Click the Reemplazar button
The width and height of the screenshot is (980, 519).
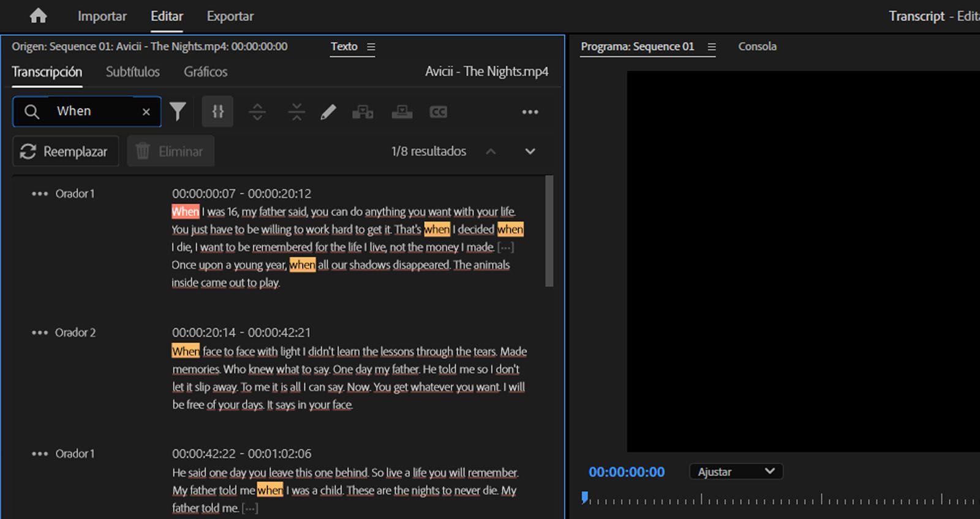click(66, 151)
